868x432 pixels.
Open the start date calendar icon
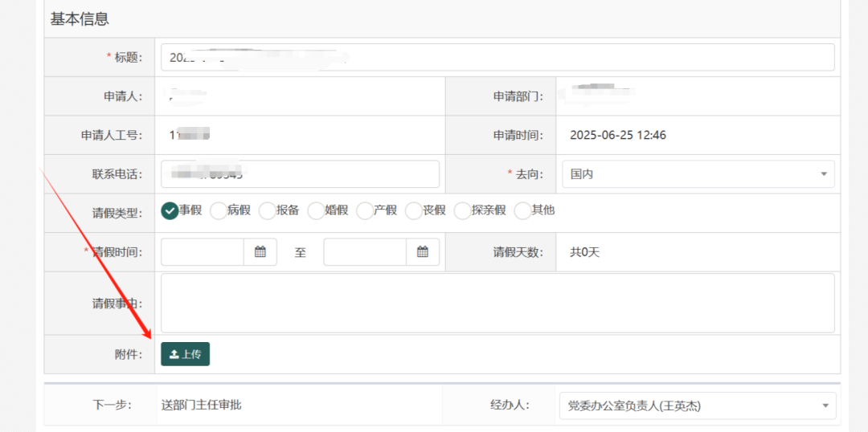coord(260,252)
